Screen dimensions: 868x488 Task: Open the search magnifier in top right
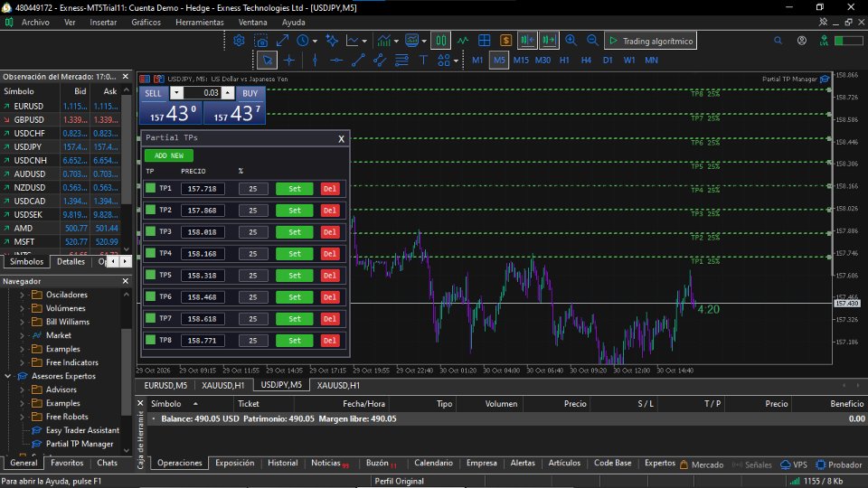[x=778, y=41]
